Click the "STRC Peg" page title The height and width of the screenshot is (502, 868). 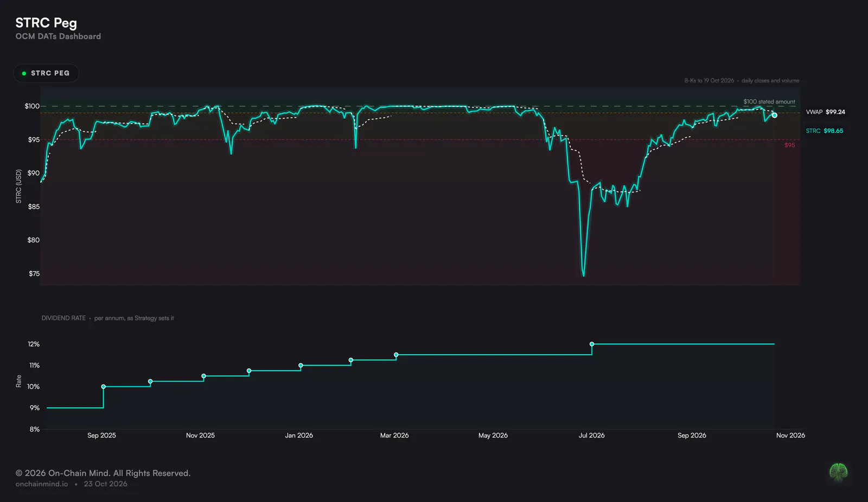(46, 23)
